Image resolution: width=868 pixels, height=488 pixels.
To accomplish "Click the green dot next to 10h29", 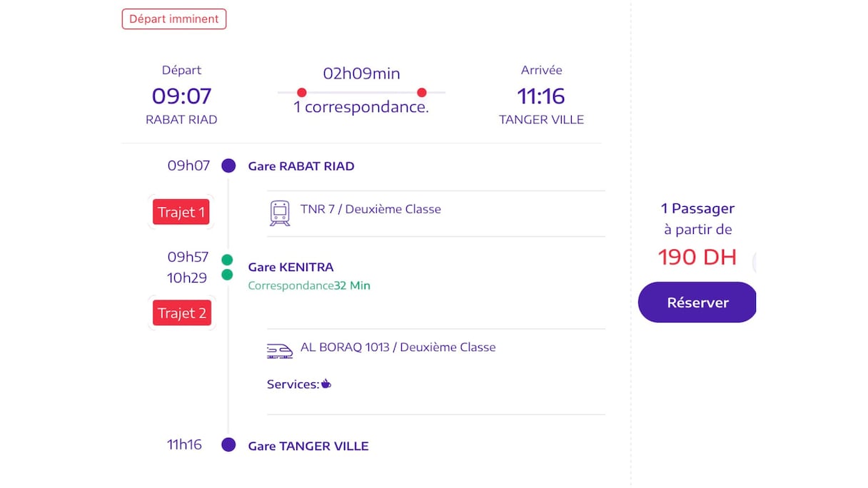I will [x=227, y=275].
